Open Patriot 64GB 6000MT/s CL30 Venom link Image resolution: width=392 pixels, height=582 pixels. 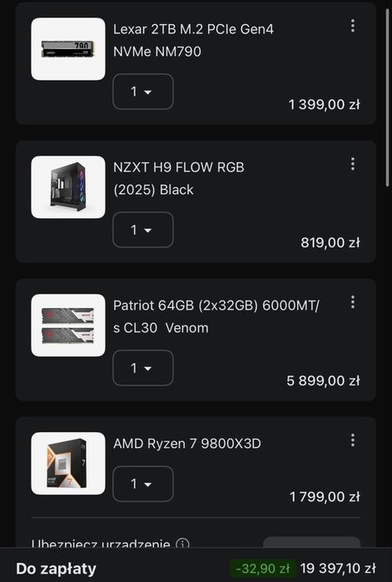[216, 316]
